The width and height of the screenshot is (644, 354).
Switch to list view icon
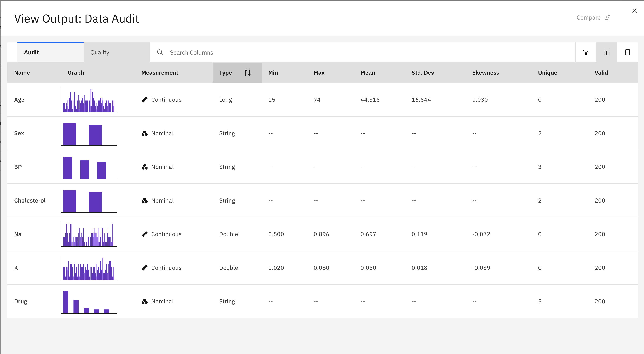point(627,52)
